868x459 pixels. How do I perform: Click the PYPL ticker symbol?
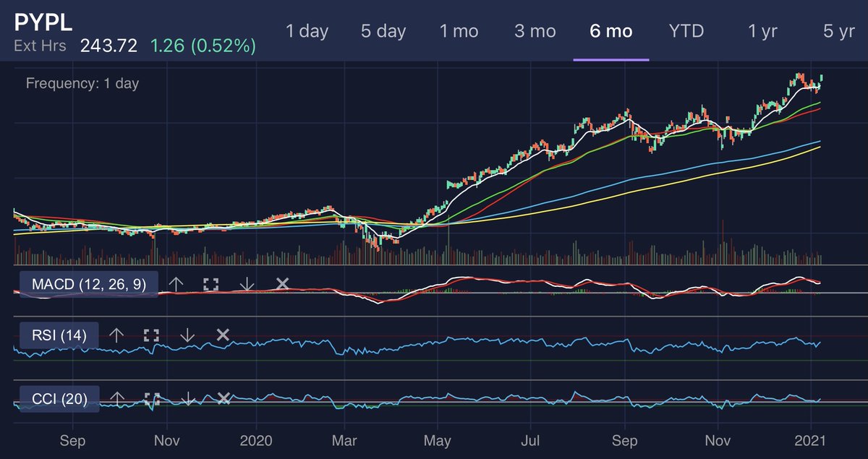point(42,23)
